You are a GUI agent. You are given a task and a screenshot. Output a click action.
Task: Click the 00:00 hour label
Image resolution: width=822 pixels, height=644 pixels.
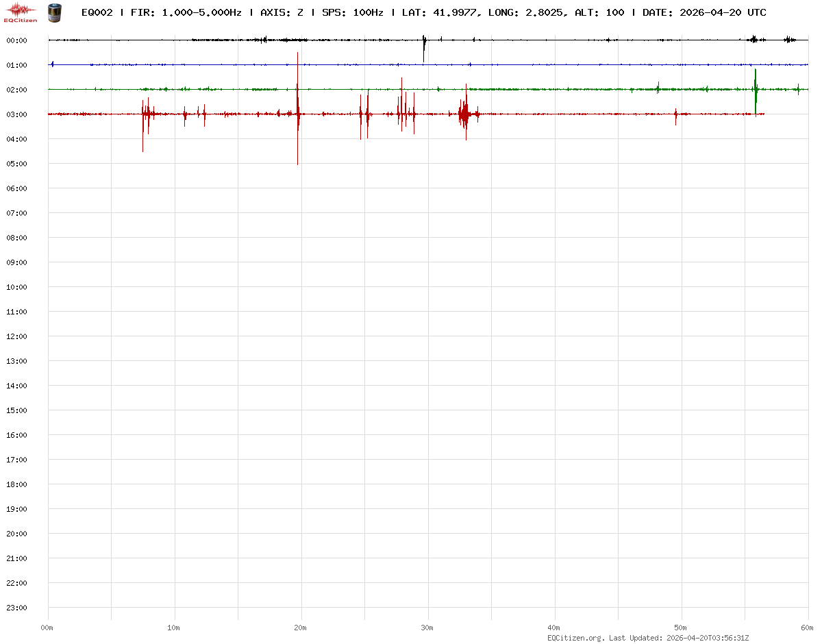pyautogui.click(x=16, y=40)
